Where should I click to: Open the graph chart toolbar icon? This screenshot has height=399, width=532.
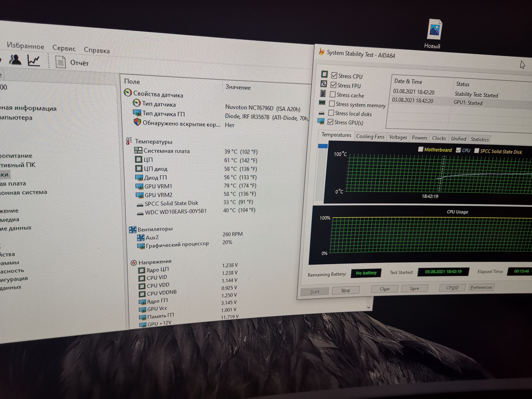click(x=34, y=61)
